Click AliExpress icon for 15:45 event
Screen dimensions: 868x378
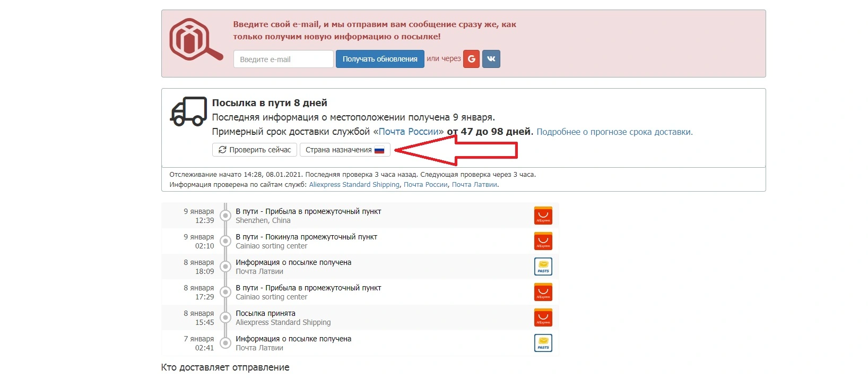543,317
